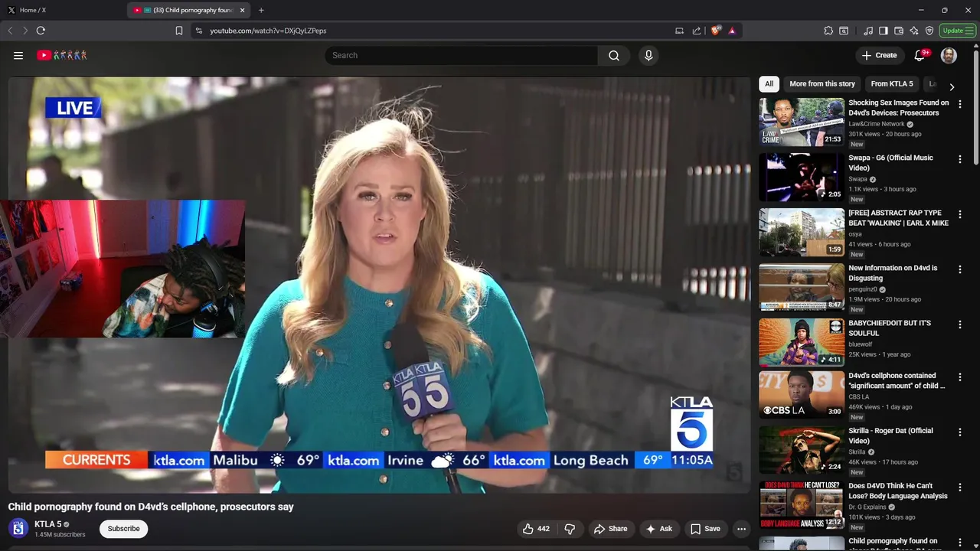Open Leo AI sparkle icon in toolbar
The image size is (980, 551).
pos(914,31)
